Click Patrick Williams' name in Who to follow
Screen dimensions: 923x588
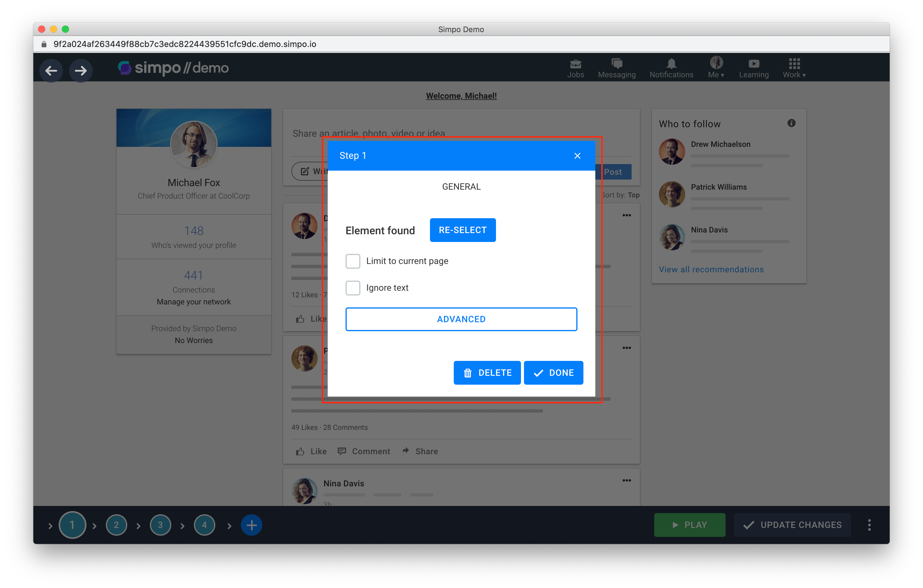point(719,187)
